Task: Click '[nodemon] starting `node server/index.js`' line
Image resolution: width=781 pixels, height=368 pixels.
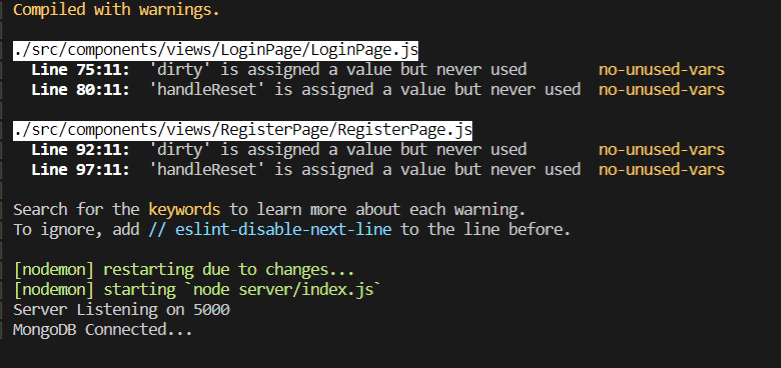Action: pos(197,289)
